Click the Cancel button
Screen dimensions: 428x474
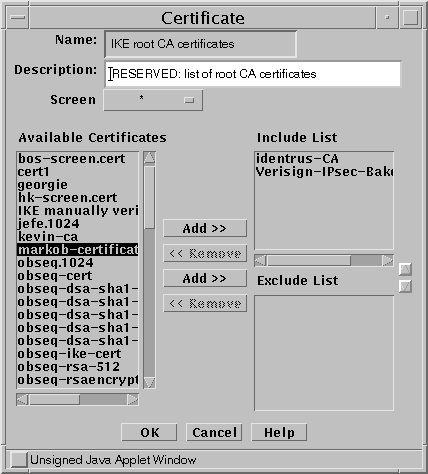(x=214, y=432)
